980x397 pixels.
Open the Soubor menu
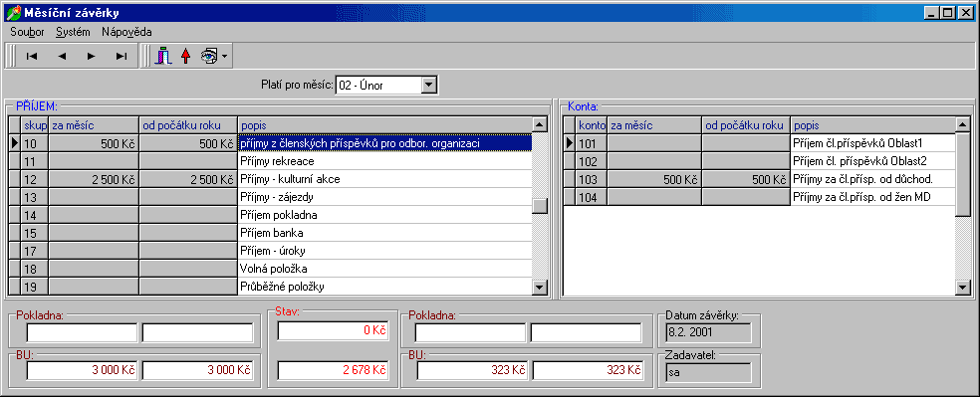pos(27,32)
